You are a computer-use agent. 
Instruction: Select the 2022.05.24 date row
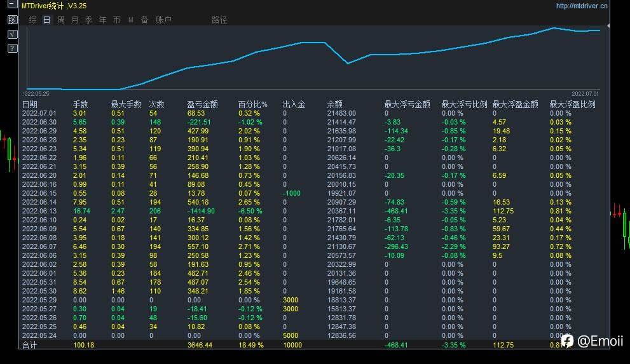coord(39,335)
